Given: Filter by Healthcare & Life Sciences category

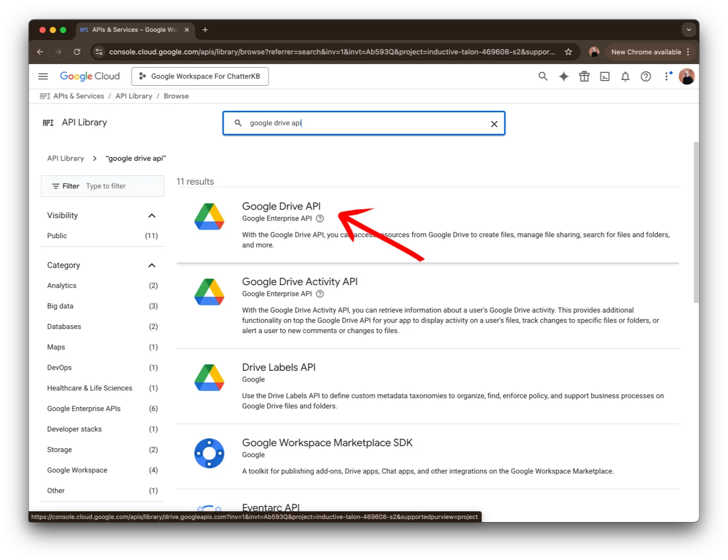Looking at the screenshot, I should coord(103,388).
